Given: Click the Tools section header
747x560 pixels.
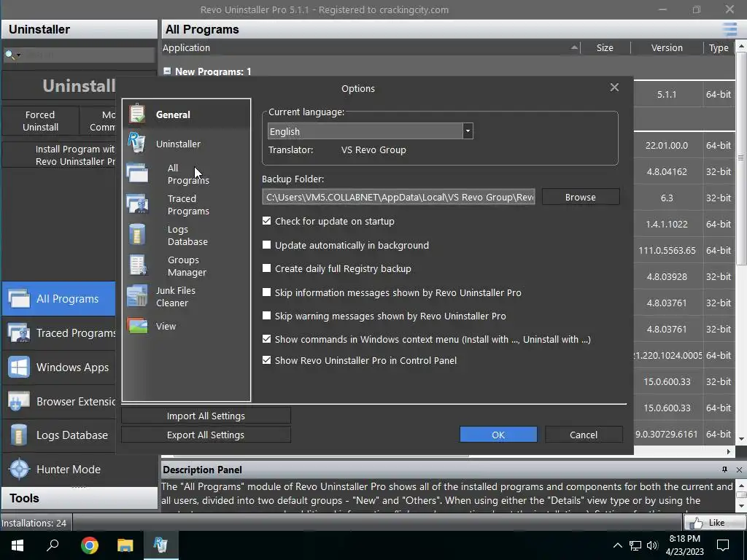Looking at the screenshot, I should point(80,498).
